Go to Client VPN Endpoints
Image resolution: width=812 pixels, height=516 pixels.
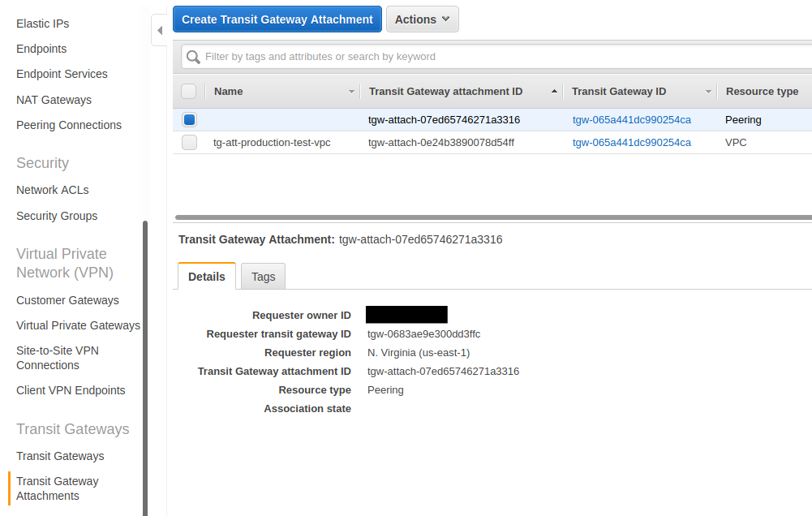click(71, 390)
